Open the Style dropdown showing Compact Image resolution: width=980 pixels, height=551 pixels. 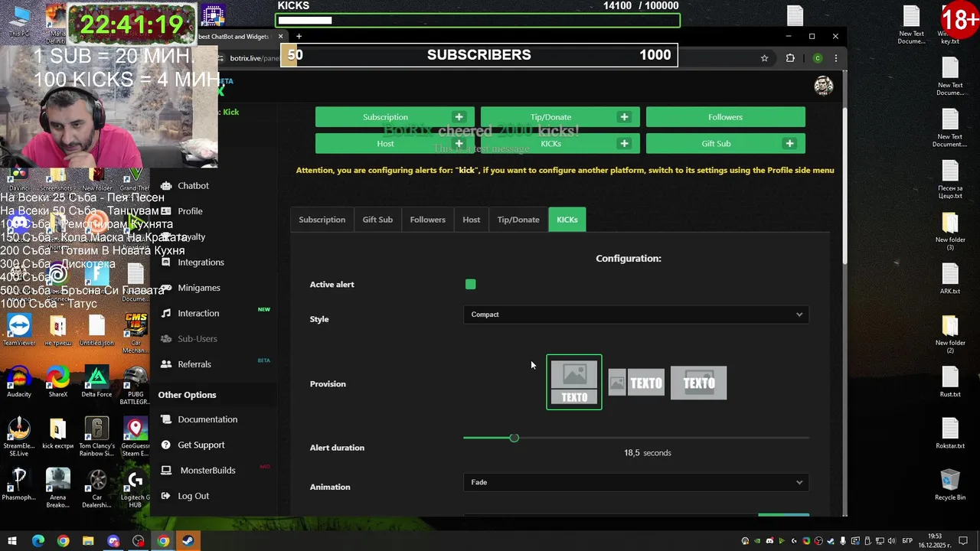pyautogui.click(x=635, y=315)
